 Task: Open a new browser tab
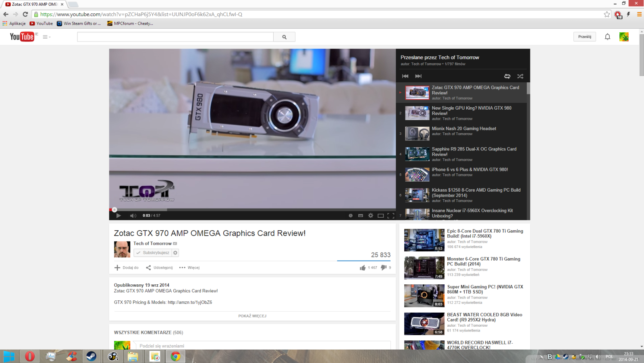[73, 4]
